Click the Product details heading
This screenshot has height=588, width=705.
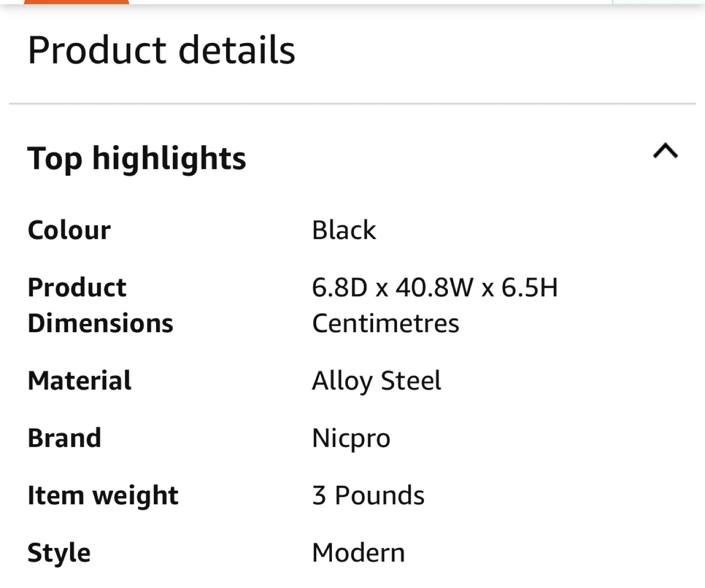click(162, 50)
